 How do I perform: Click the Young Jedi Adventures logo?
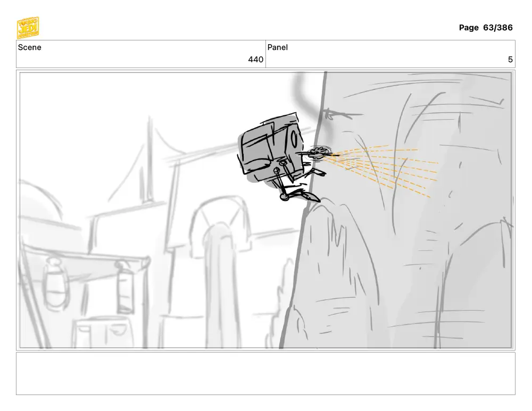click(x=28, y=28)
